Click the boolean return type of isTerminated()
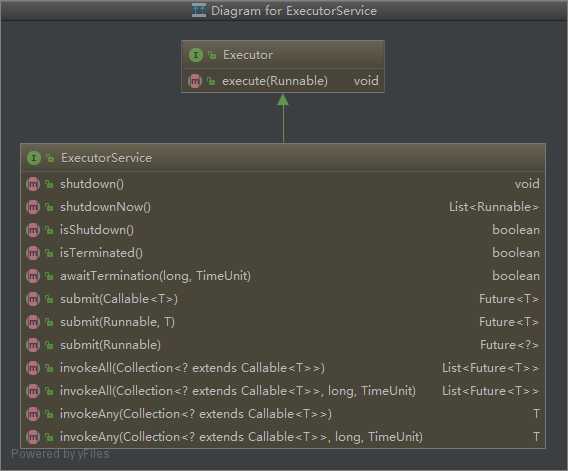The width and height of the screenshot is (568, 471). tap(516, 253)
